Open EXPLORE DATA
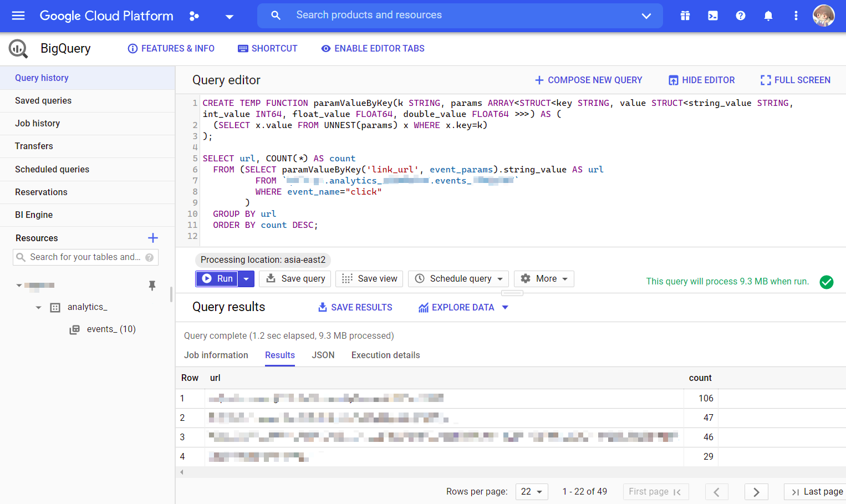Screen dimensions: 846x504 coord(456,308)
